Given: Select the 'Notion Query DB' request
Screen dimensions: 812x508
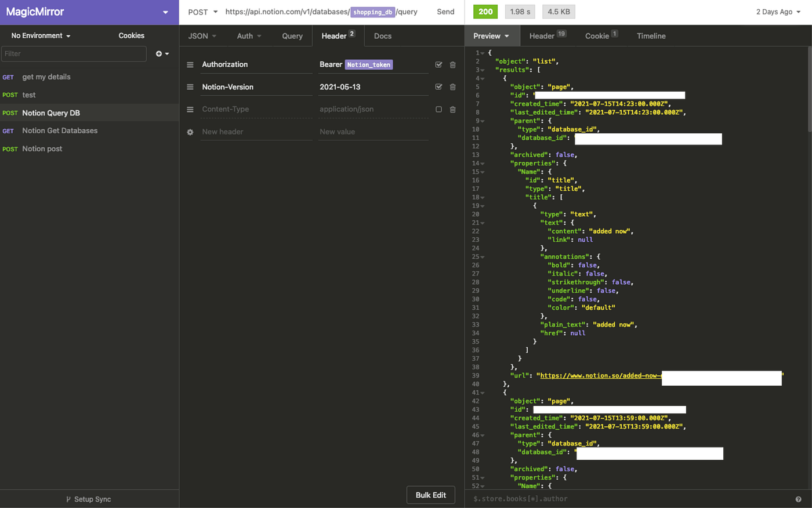Looking at the screenshot, I should [89, 113].
